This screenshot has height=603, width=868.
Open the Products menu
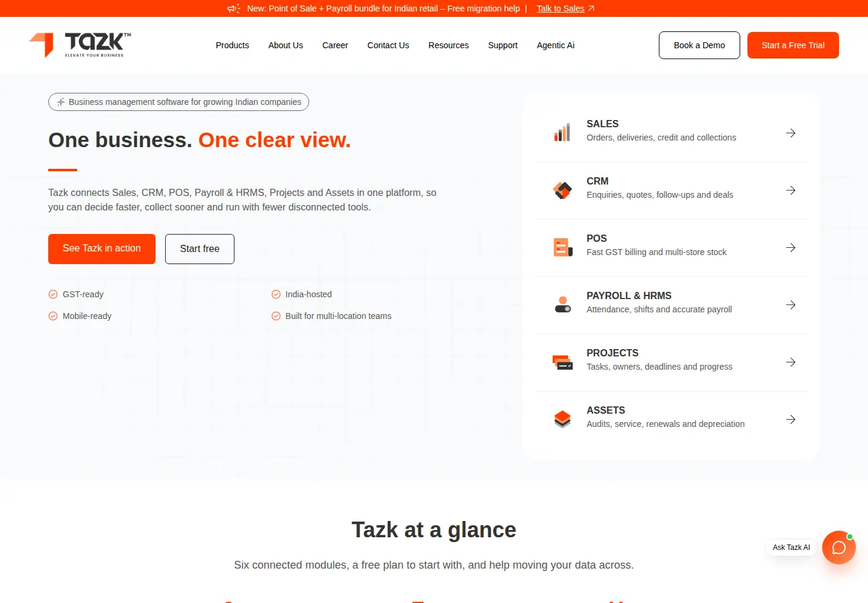point(232,45)
